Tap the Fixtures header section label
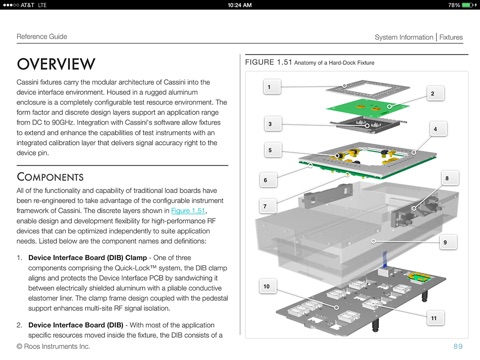 pyautogui.click(x=451, y=37)
